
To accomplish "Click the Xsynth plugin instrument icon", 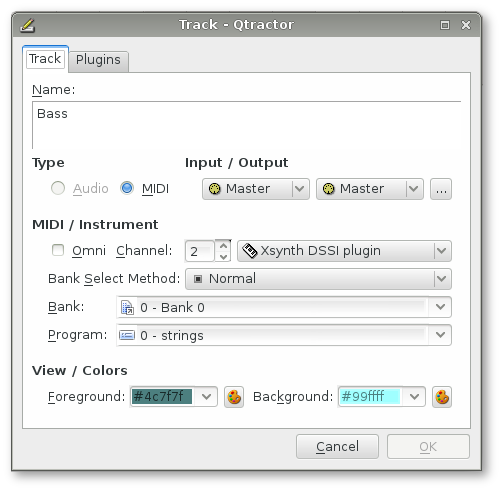I will (250, 251).
